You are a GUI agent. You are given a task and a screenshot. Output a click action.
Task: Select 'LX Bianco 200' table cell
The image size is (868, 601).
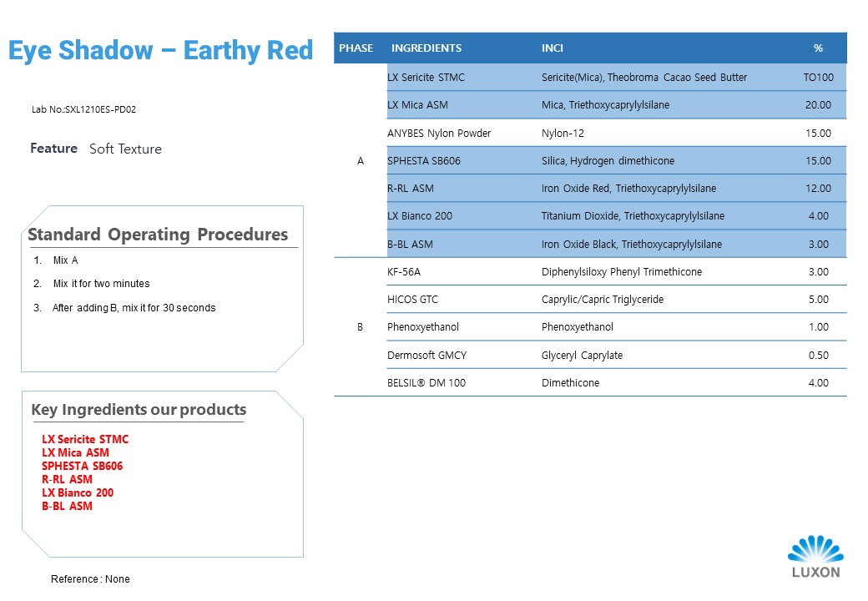(420, 216)
